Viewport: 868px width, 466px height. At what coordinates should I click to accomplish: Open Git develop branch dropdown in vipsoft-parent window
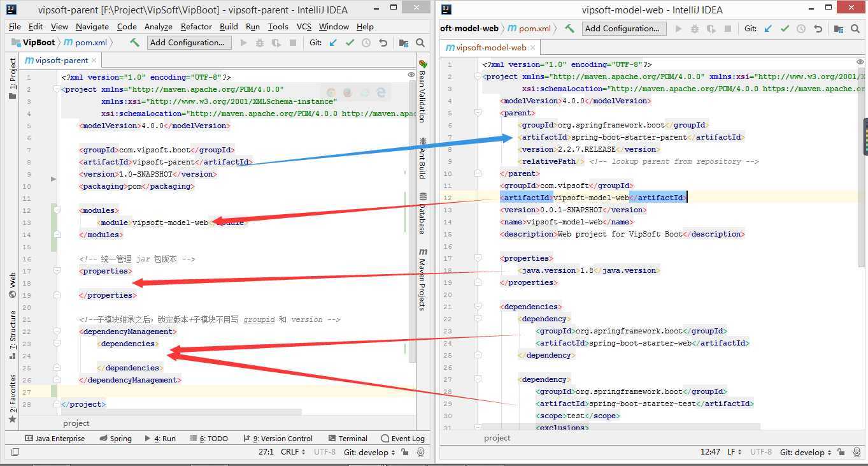(x=369, y=452)
